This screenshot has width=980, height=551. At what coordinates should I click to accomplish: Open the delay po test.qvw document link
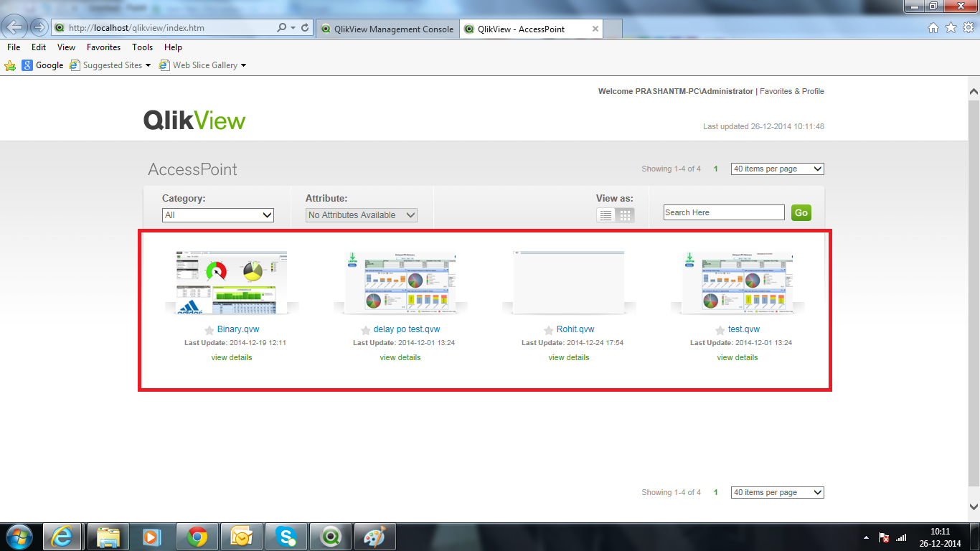pyautogui.click(x=407, y=329)
